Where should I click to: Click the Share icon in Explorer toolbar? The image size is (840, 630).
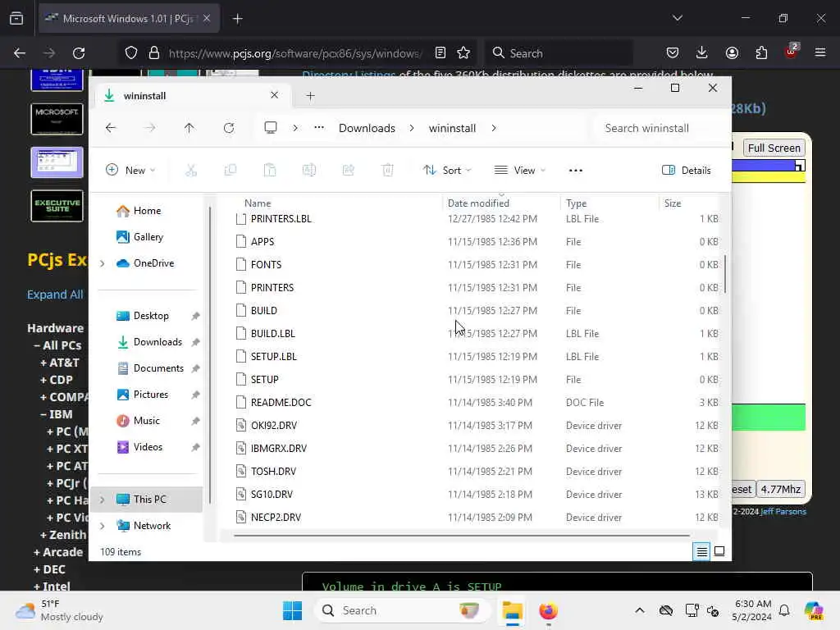[348, 171]
